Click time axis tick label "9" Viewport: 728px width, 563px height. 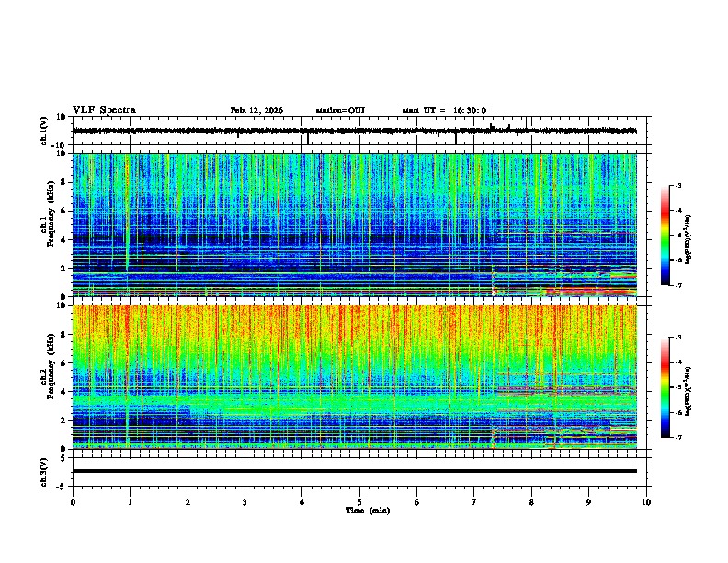pyautogui.click(x=588, y=502)
